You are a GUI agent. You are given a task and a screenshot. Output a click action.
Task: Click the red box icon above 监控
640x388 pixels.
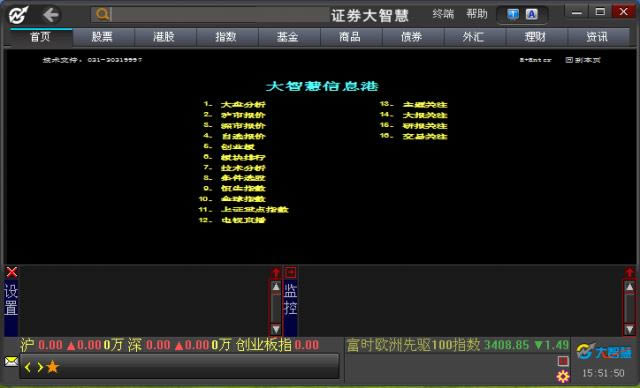(291, 272)
